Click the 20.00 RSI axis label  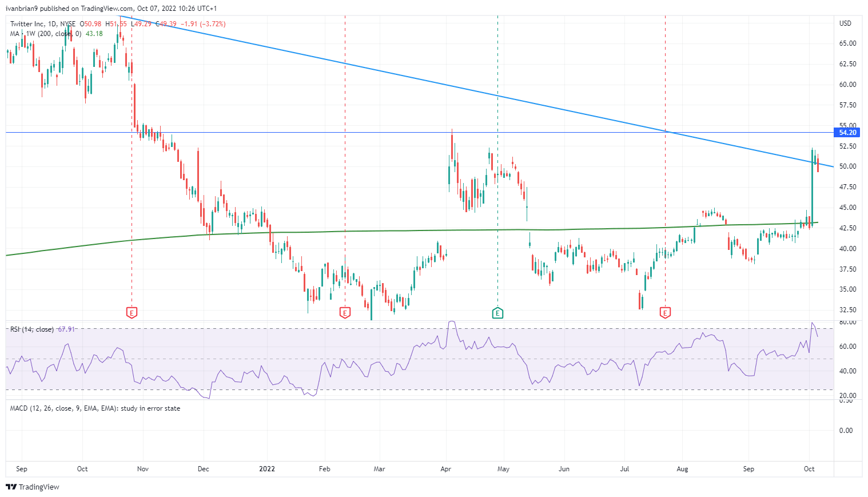pos(847,396)
